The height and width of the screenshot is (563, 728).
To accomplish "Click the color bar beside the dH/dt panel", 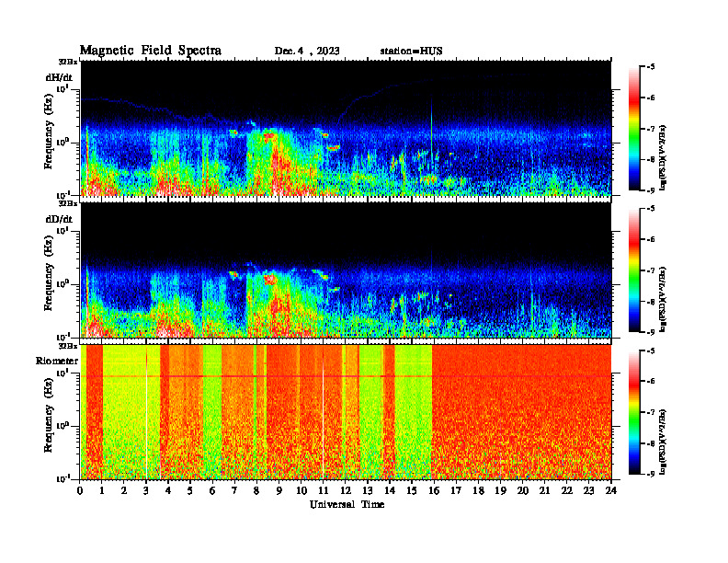I will 634,129.
